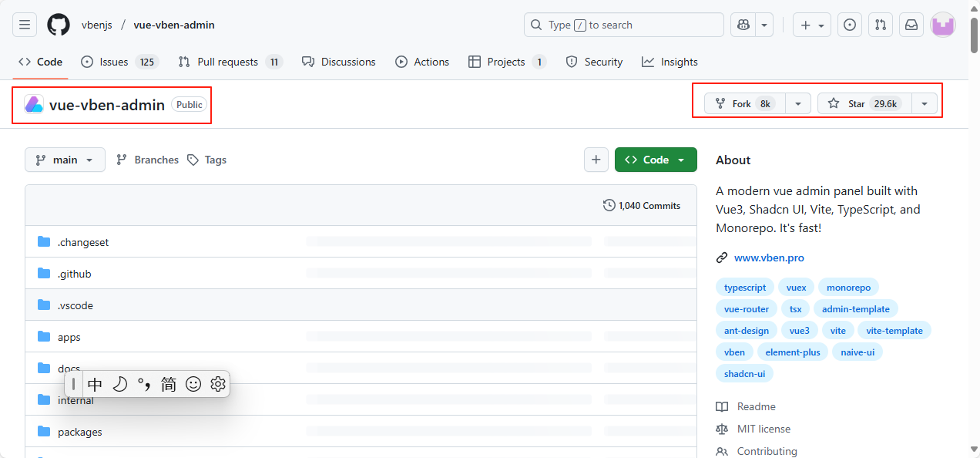Click the .vscode folder icon

coord(44,305)
